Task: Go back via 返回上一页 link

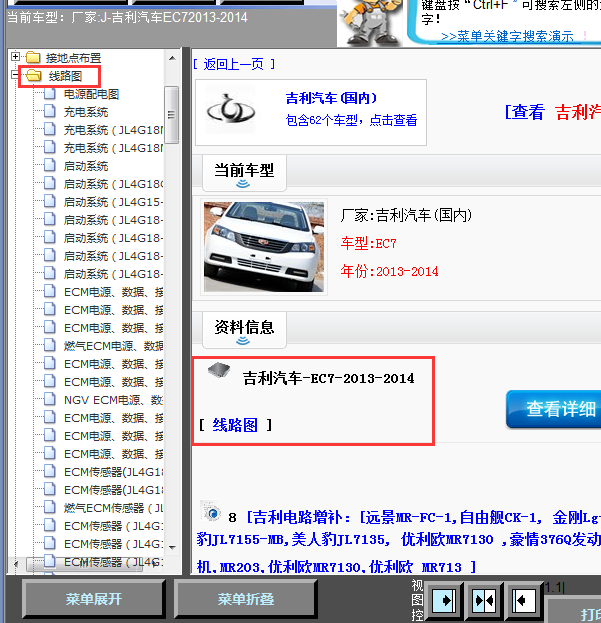Action: pos(234,64)
